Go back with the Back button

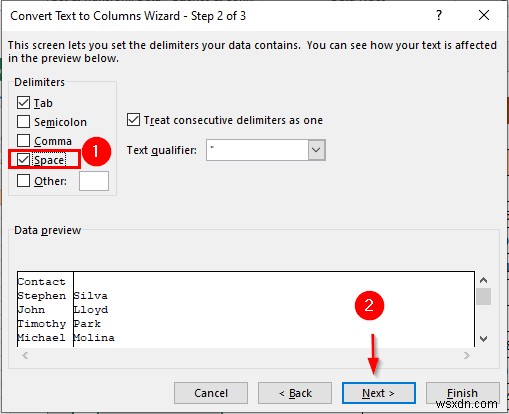[295, 393]
